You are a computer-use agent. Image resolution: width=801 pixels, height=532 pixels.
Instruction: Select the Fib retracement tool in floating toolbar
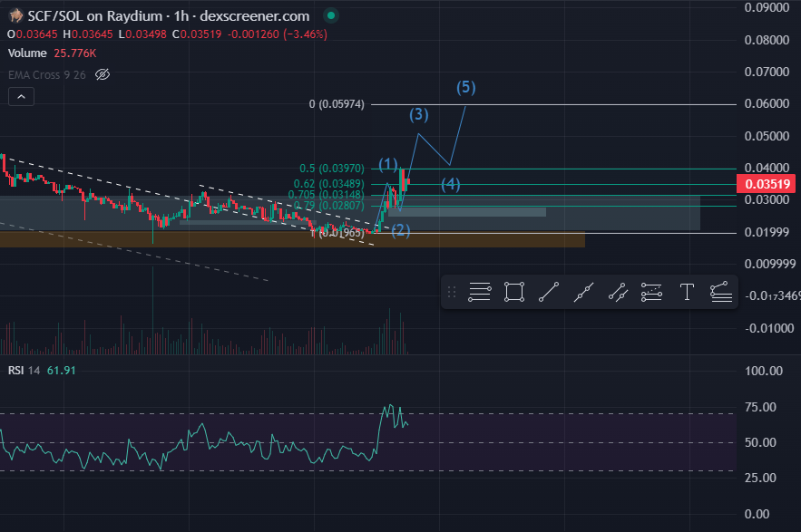coord(479,292)
